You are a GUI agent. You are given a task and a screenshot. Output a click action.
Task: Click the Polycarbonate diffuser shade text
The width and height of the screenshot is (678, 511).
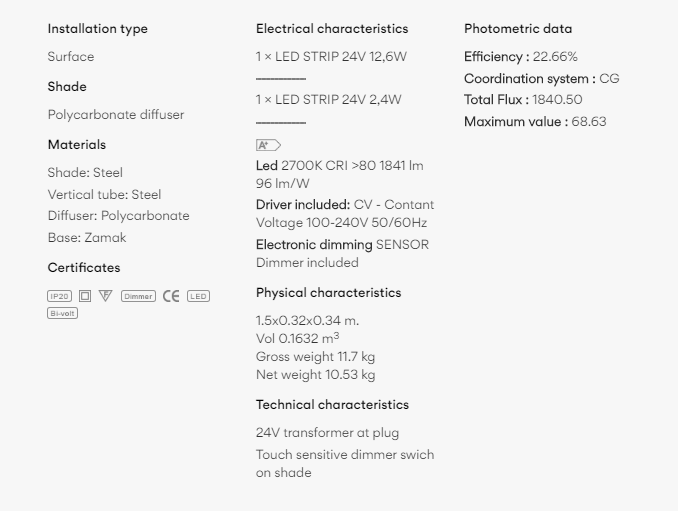[116, 115]
